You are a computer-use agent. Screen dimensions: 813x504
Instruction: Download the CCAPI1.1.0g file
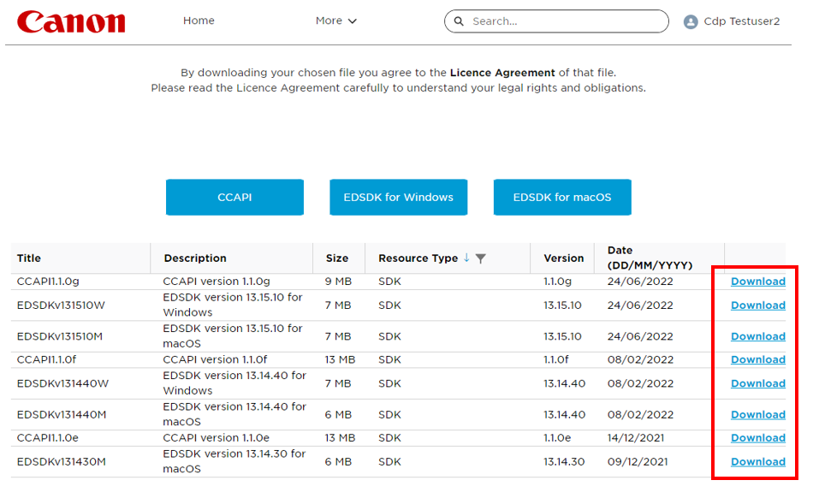tap(757, 281)
